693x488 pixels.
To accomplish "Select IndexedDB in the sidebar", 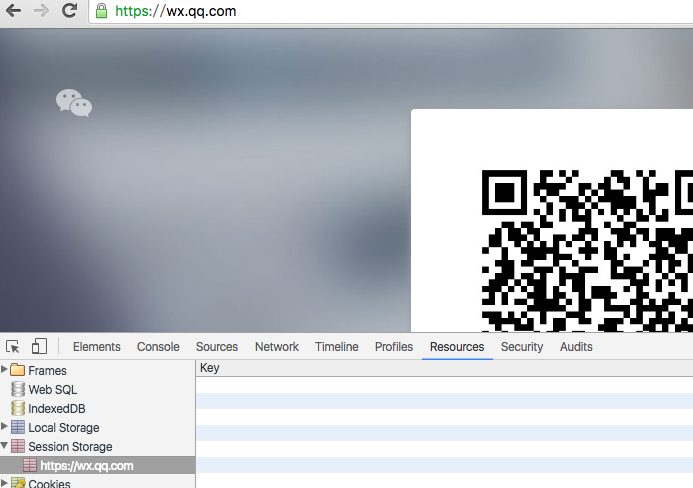I will point(57,408).
